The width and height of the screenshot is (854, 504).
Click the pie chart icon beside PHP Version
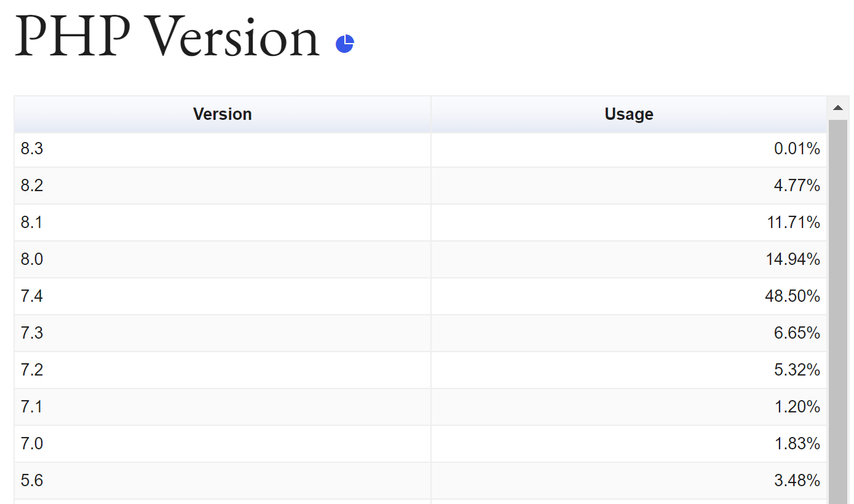(x=345, y=44)
